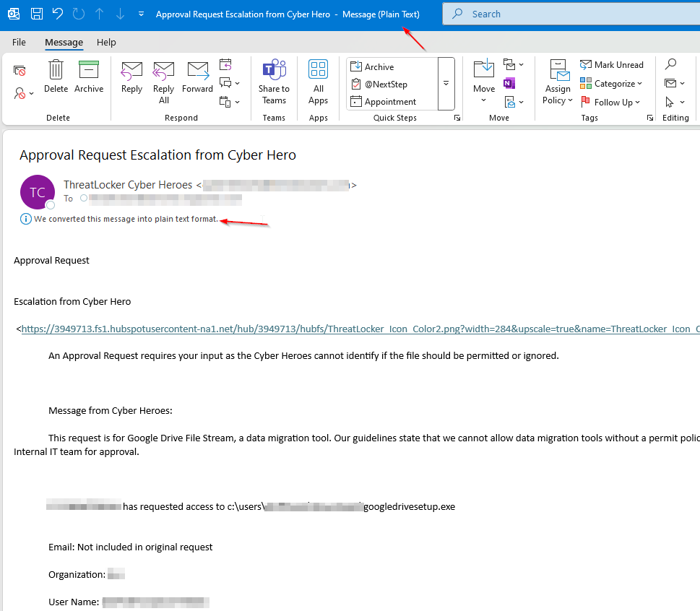This screenshot has width=700, height=611.
Task: Open the Related messages dropdown
Action: point(675,83)
